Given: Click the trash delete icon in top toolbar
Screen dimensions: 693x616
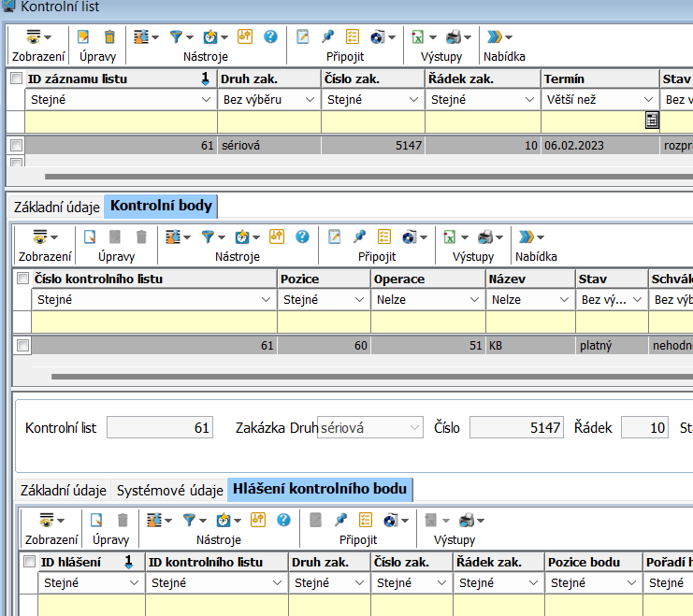Looking at the screenshot, I should coord(109,37).
